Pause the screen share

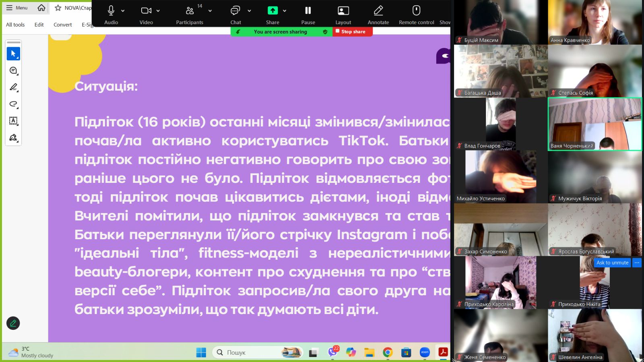308,14
